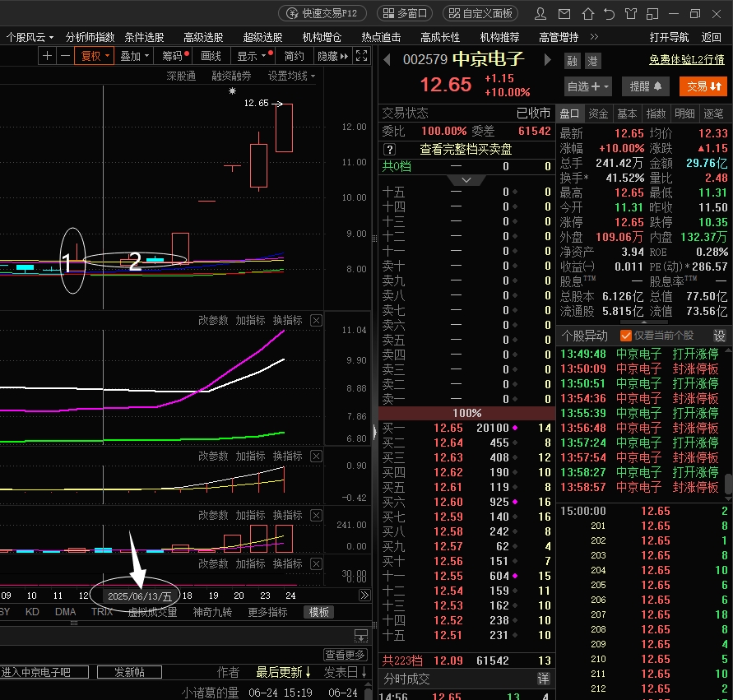733x700 pixels.
Task: Expand the sell order book chevron
Action: click(466, 180)
